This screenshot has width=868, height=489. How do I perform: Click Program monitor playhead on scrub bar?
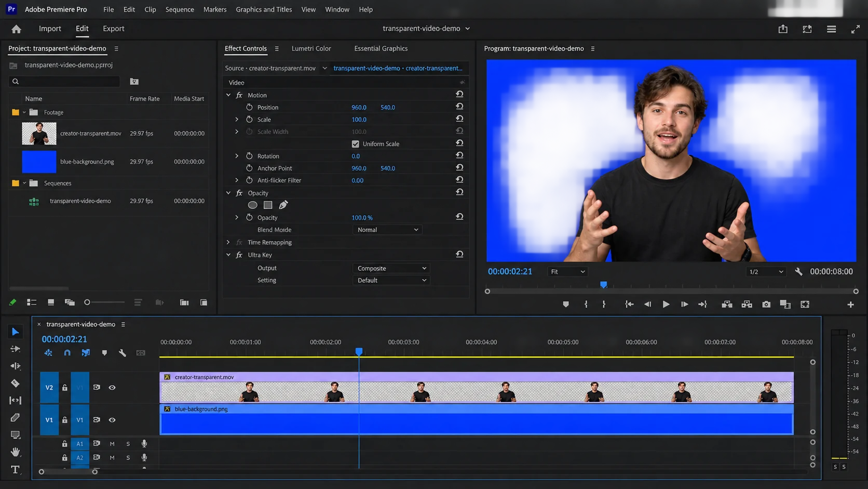603,285
